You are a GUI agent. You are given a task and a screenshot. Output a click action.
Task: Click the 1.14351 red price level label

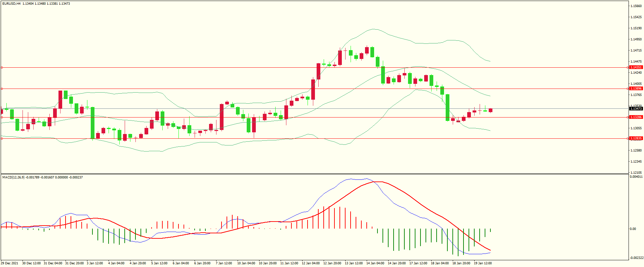[x=636, y=67]
